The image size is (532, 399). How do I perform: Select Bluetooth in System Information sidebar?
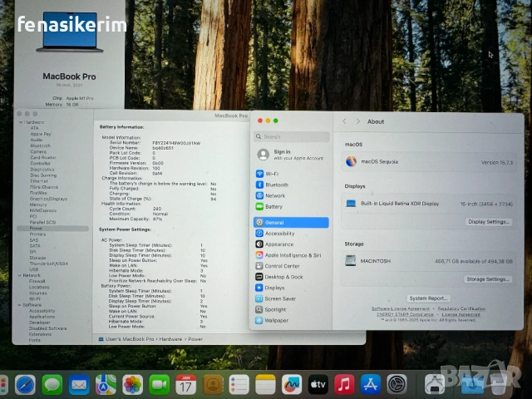pyautogui.click(x=40, y=145)
